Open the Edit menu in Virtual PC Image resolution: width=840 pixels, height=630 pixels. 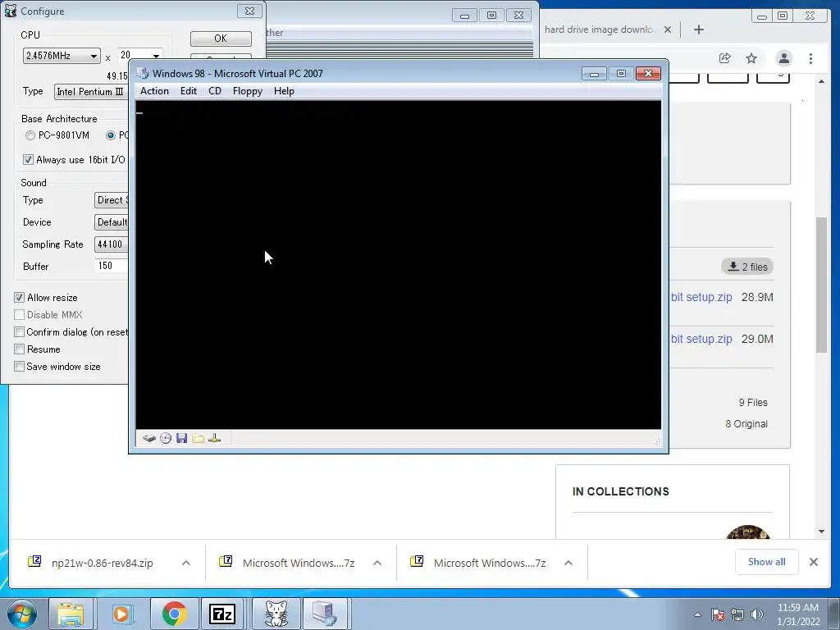coord(188,91)
